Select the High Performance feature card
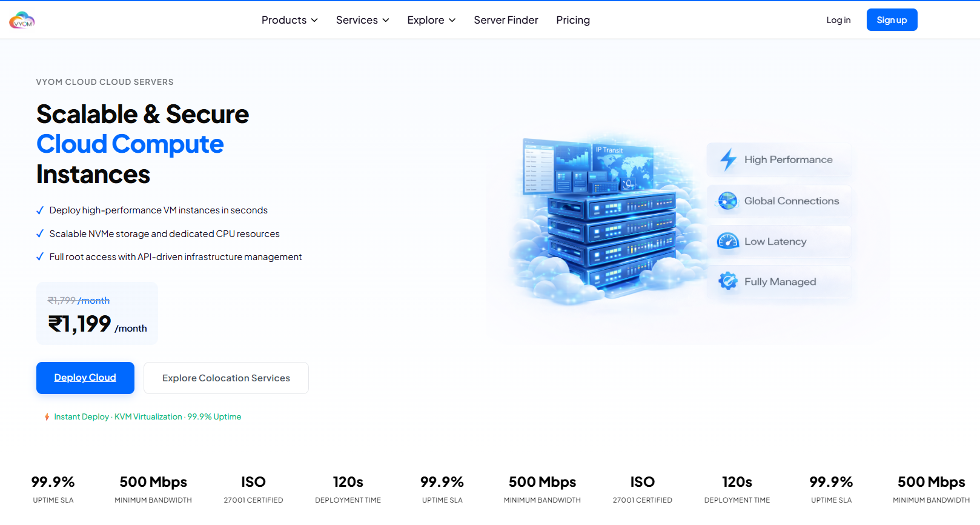The width and height of the screenshot is (980, 525). (779, 160)
